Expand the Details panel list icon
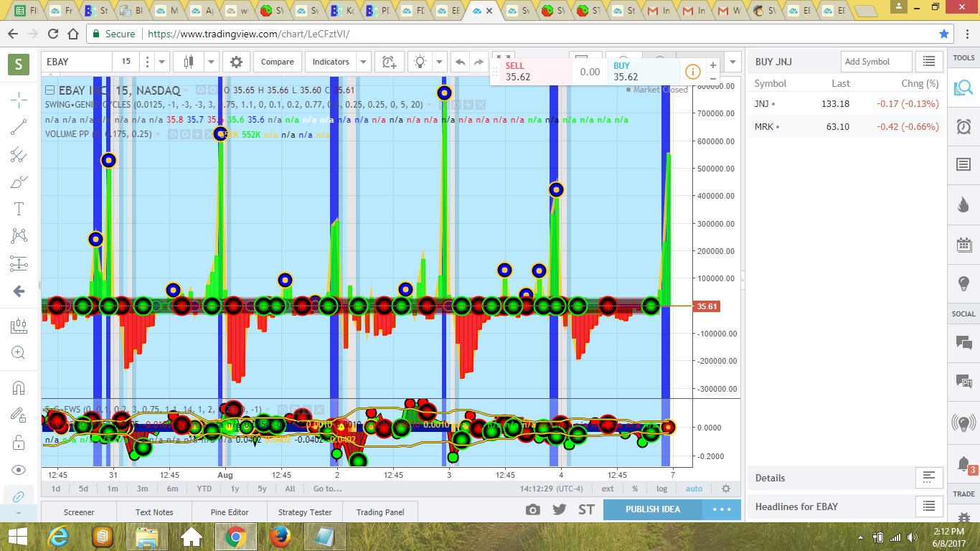Image resolution: width=980 pixels, height=551 pixels. (929, 477)
